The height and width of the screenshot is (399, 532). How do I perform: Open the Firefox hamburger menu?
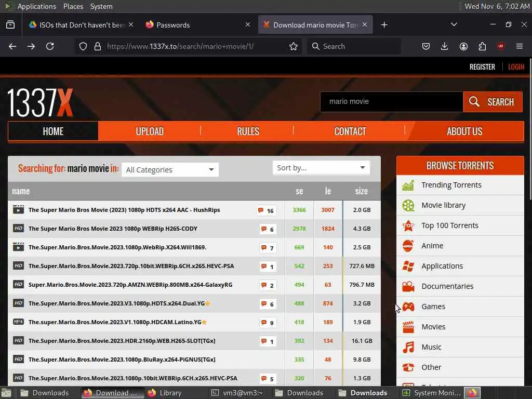pyautogui.click(x=520, y=46)
